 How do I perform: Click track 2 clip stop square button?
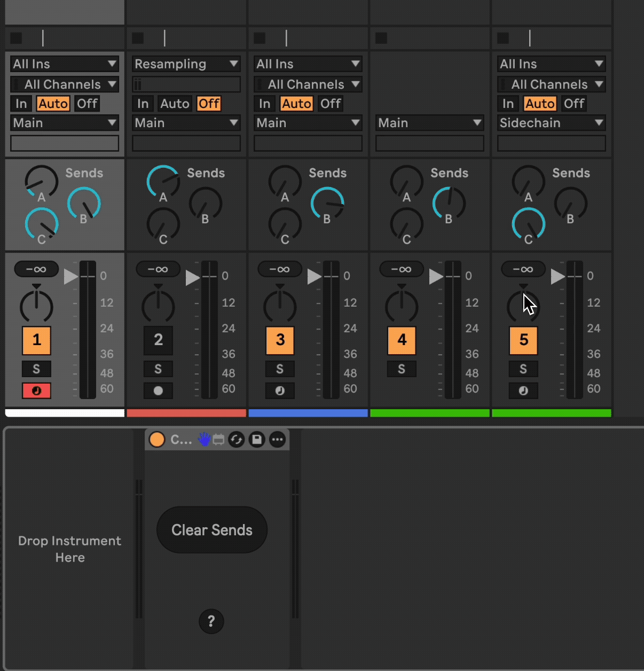click(138, 38)
